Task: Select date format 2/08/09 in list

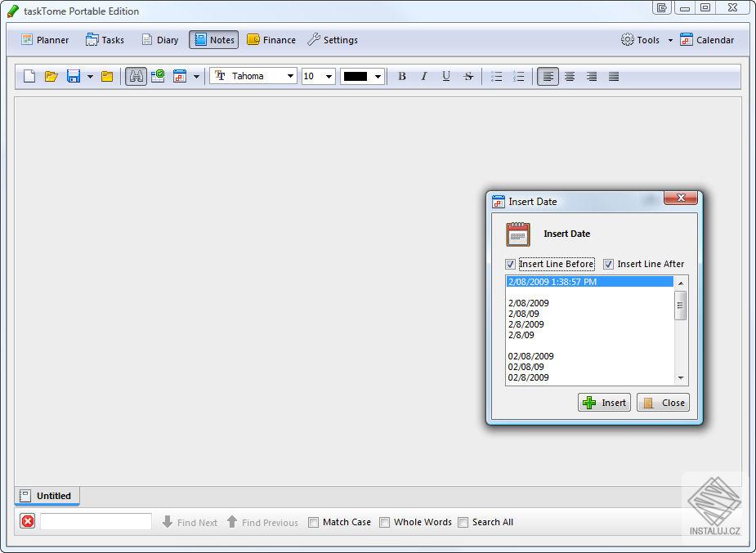Action: [524, 314]
